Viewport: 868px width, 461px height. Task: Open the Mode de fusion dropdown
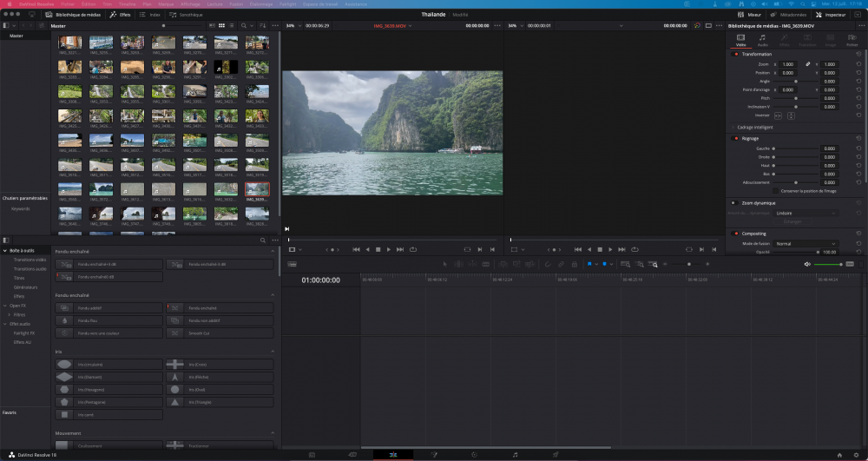click(x=806, y=244)
